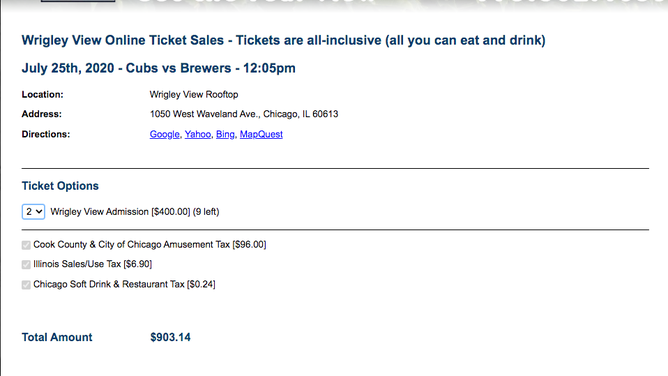Toggle Cook County Amusement Tax checkbox

coord(26,245)
